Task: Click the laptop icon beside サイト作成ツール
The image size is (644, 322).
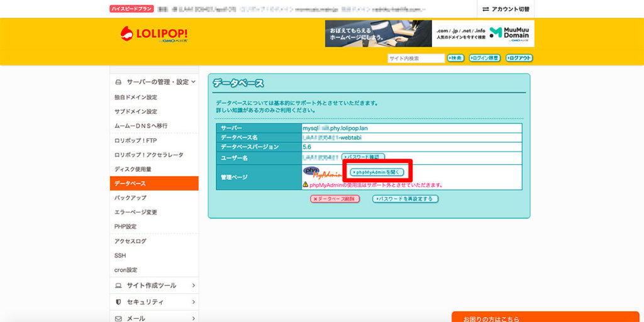Action: (118, 286)
